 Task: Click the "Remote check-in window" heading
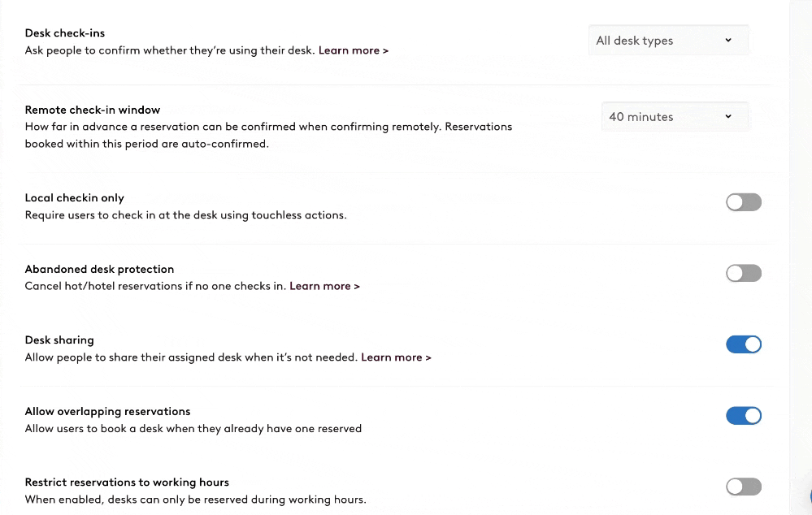point(93,110)
